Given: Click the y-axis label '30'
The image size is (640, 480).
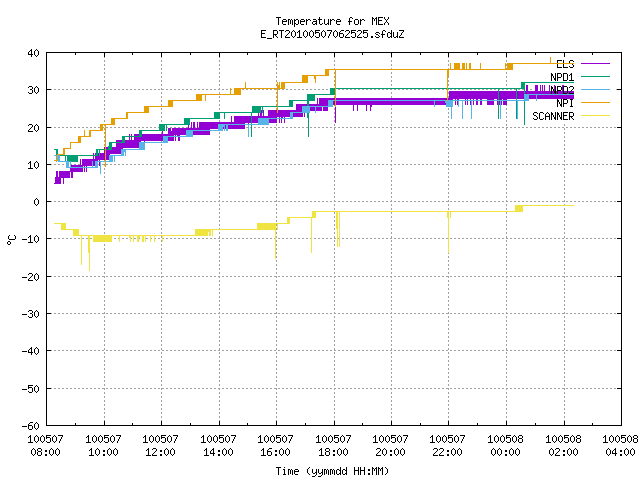Looking at the screenshot, I should point(33,90).
